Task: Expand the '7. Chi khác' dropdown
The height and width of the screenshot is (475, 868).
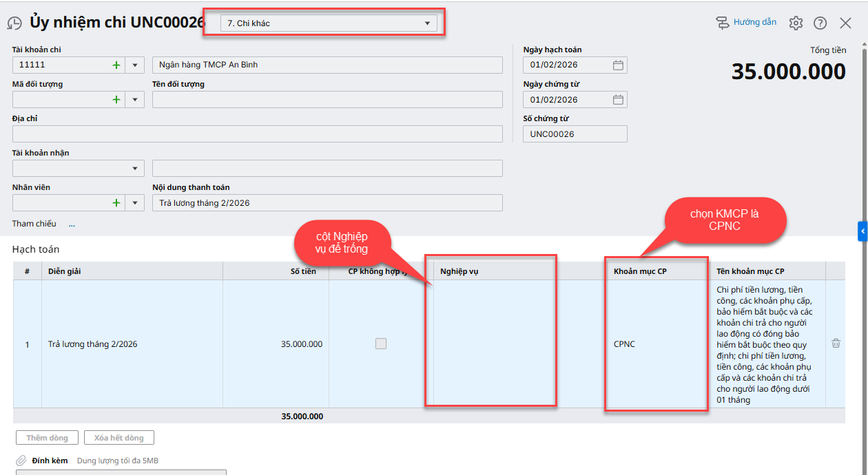Action: (x=426, y=23)
